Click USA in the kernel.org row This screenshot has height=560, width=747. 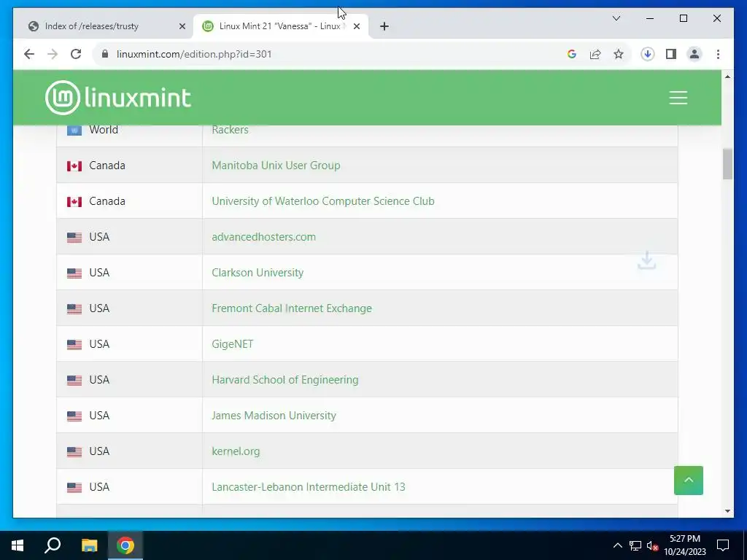(x=99, y=451)
